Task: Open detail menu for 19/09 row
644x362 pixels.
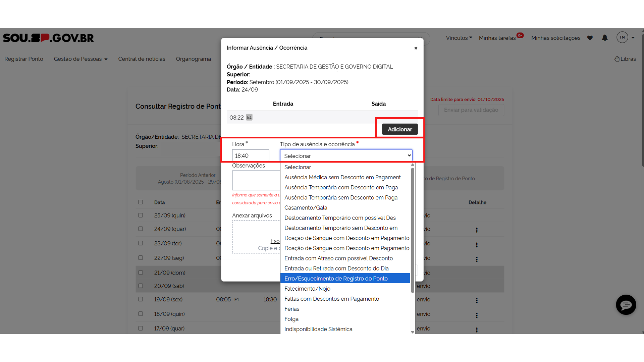Action: pos(477,301)
